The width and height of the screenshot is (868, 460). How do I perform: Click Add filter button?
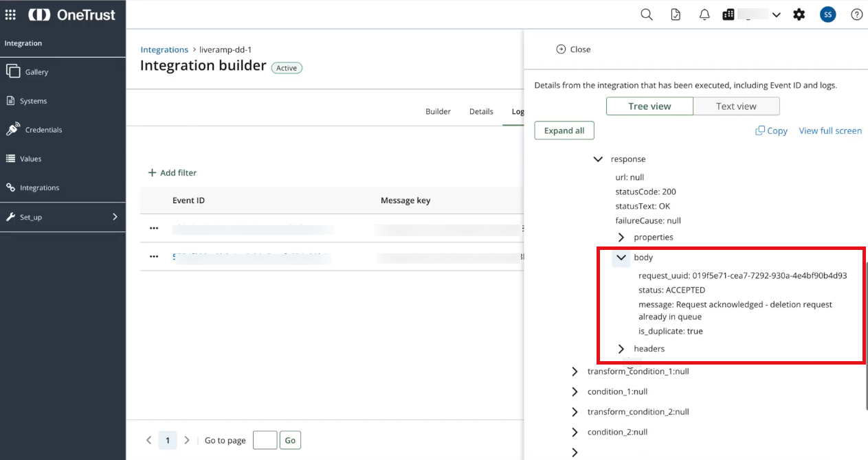172,172
